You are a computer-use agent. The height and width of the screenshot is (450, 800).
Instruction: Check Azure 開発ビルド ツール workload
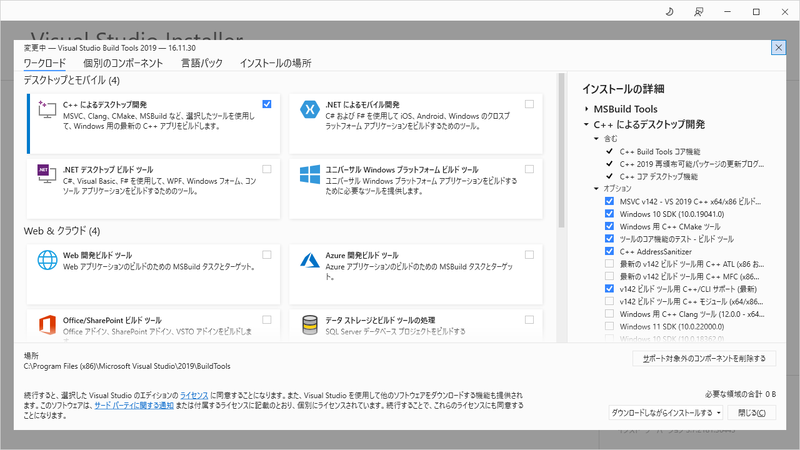point(530,255)
